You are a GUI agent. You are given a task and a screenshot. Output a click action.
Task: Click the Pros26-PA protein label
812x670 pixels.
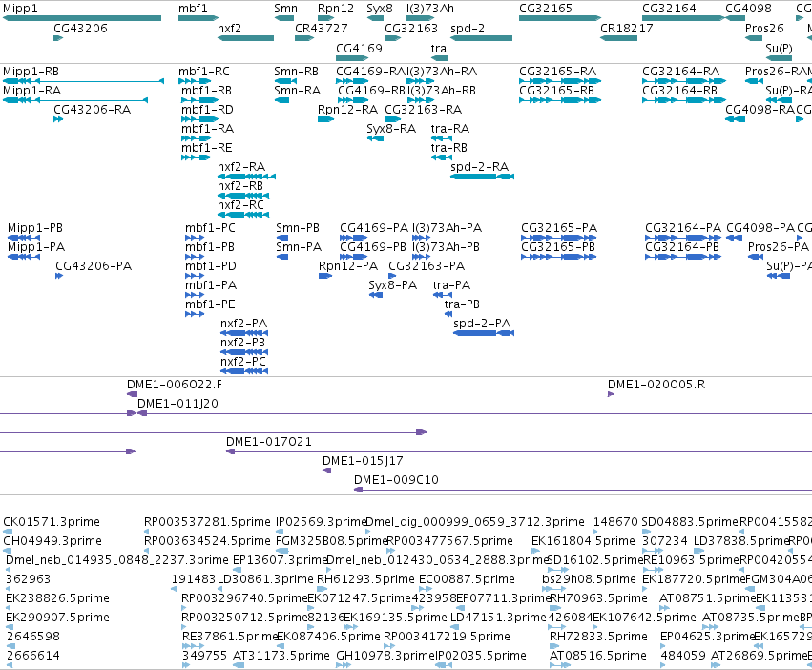[x=779, y=246]
